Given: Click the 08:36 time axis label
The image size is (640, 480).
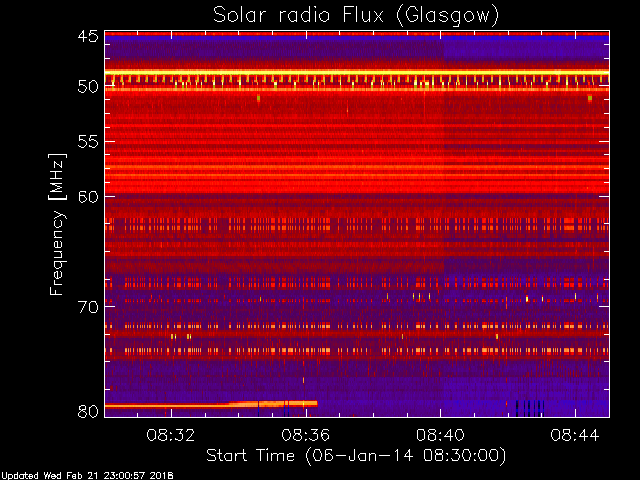Looking at the screenshot, I should [305, 435].
